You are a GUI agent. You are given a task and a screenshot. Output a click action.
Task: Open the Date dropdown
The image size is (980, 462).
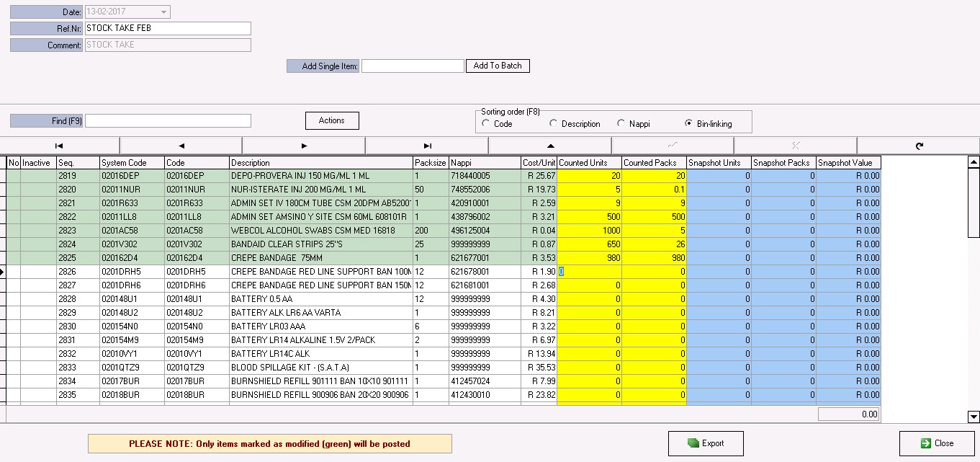[164, 12]
